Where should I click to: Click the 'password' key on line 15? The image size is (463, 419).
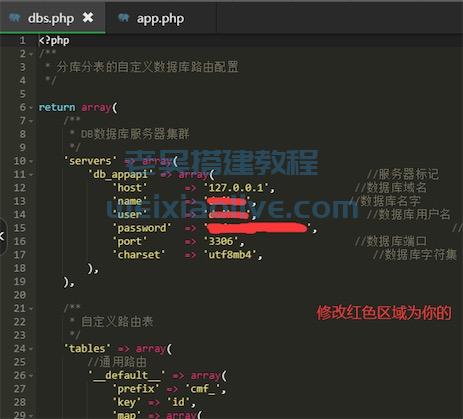pos(142,228)
